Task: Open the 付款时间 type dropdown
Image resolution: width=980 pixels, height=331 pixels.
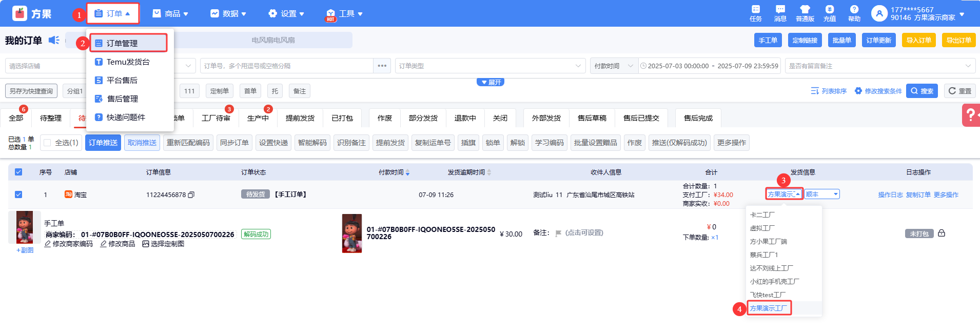Action: coord(614,66)
